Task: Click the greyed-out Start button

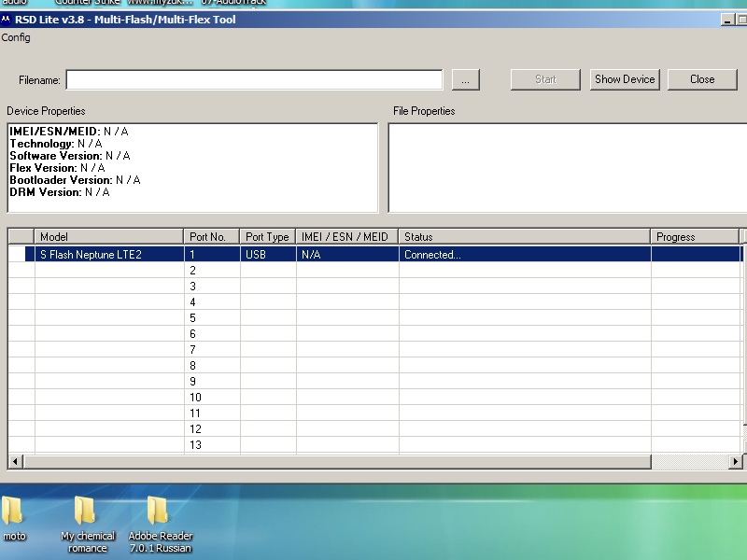Action: pyautogui.click(x=545, y=79)
